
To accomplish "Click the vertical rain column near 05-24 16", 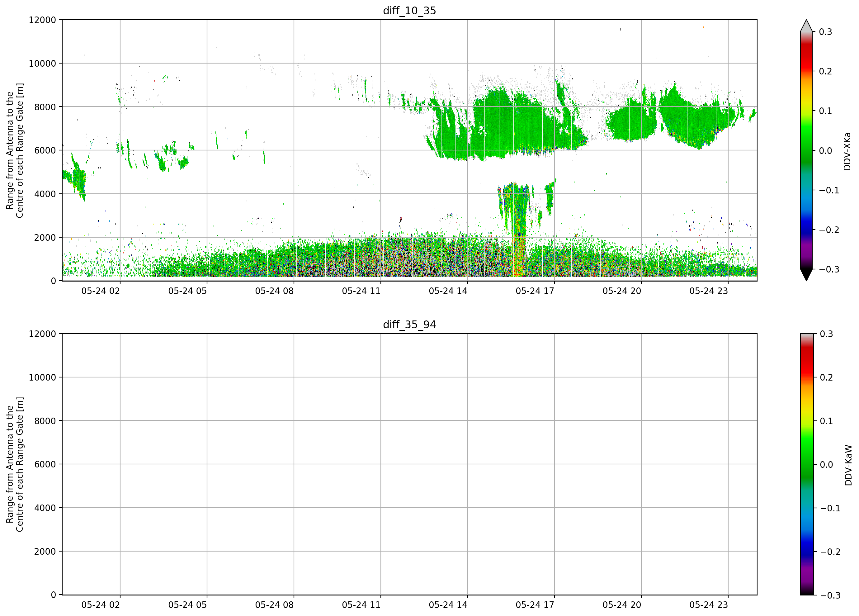I will pos(518,231).
